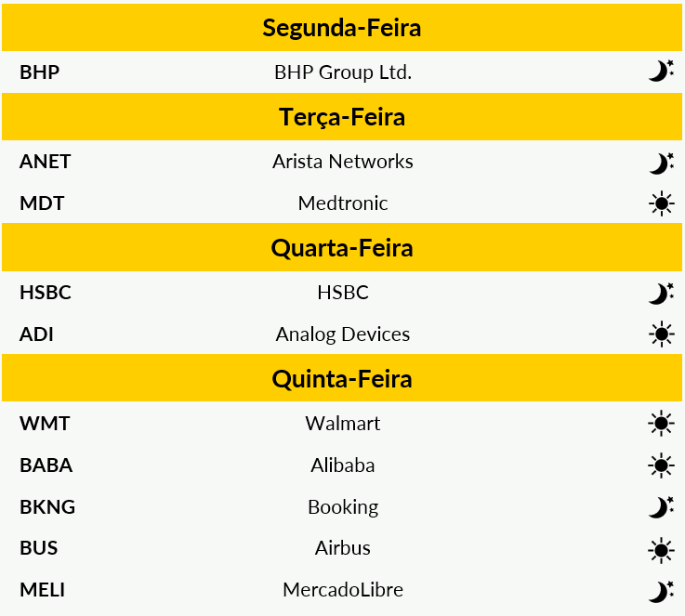The width and height of the screenshot is (685, 616).
Task: Click the sun icon in the Walmart row
Action: point(662,423)
